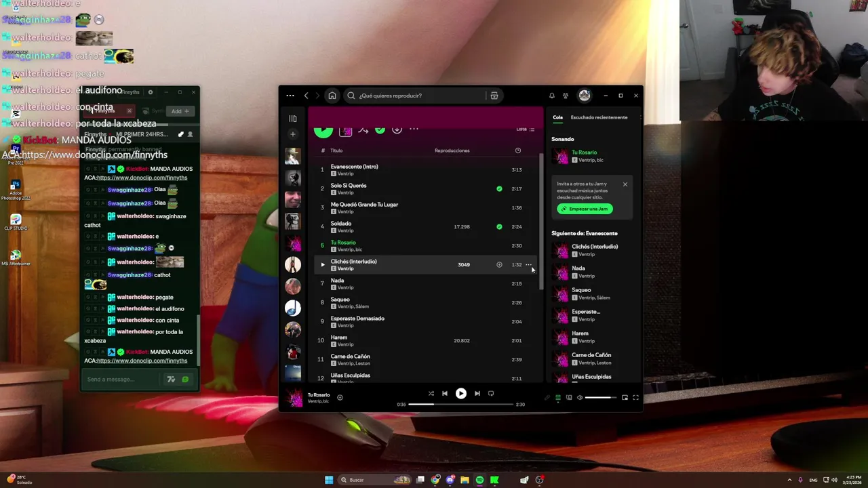Open the Spotify profile avatar menu
This screenshot has height=488, width=868.
pos(585,96)
